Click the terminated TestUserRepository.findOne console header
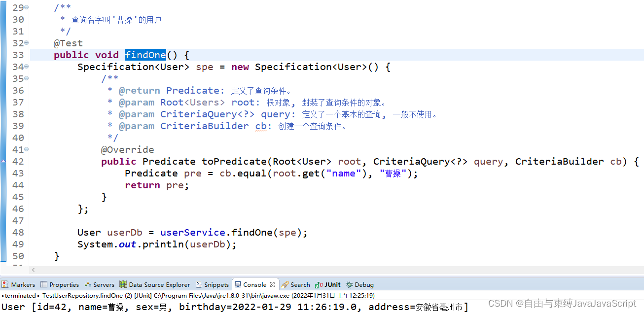Viewport: 644px width, 313px height. tap(188, 296)
